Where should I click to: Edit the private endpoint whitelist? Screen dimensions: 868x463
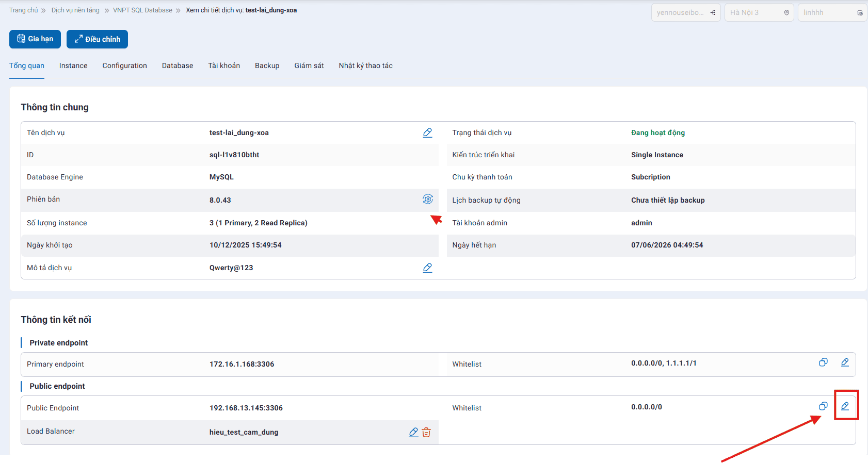[845, 362]
